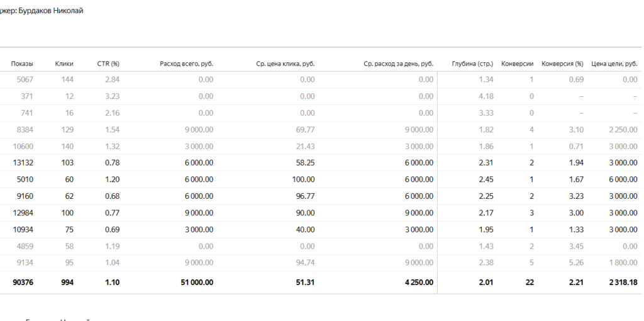Choose the conversion rate 3.45
This screenshot has width=644, height=321.
tap(576, 246)
